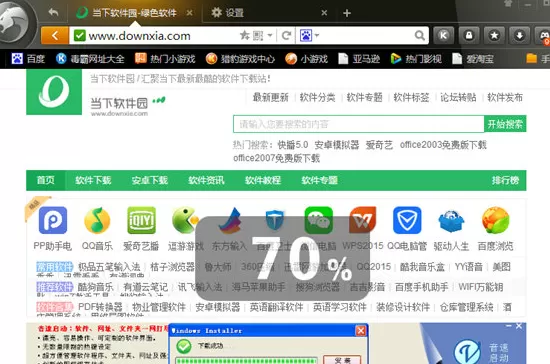Open the 软件教程 nav menu item

pos(263,180)
